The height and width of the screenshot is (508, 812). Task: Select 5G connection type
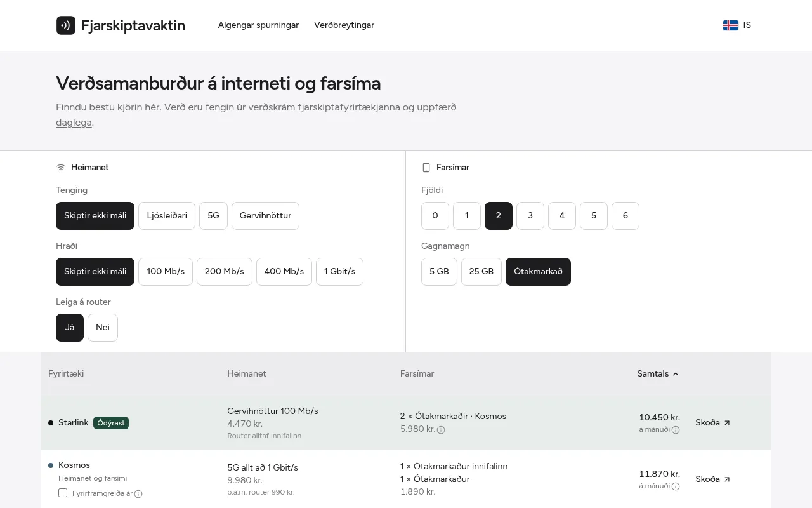click(x=213, y=216)
